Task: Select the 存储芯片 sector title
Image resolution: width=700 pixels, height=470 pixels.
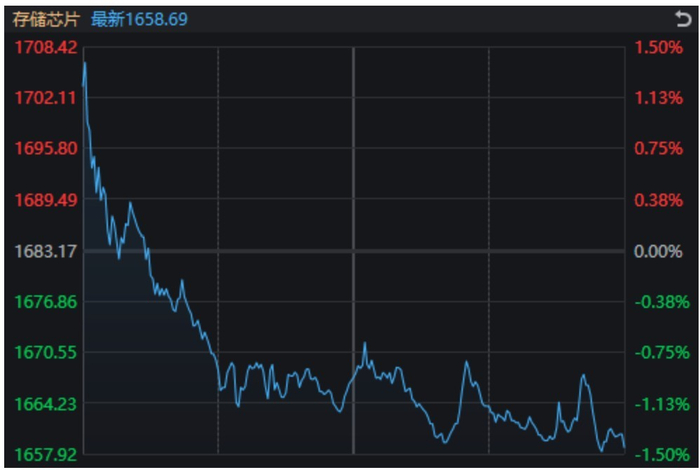Action: [x=46, y=19]
